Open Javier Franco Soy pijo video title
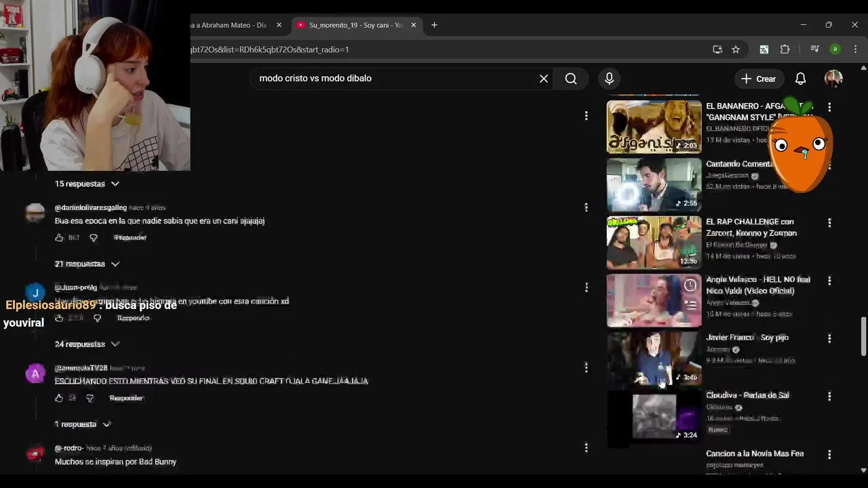The image size is (868, 488). point(747,337)
